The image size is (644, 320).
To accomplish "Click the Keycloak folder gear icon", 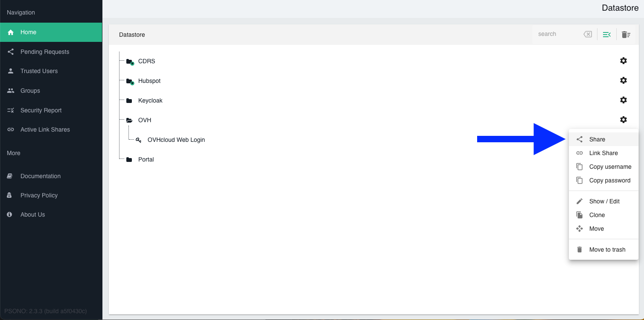I will (623, 100).
